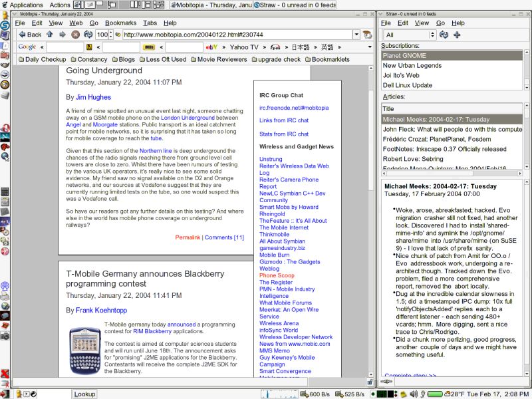The width and height of the screenshot is (532, 399).
Task: Click the plus icon to subscribe in Straw
Action: click(x=457, y=35)
